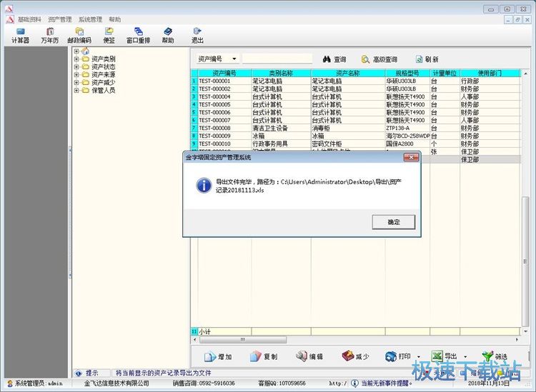536x392 pixels.
Task: Click the 资产名称 column header
Action: pyautogui.click(x=348, y=73)
